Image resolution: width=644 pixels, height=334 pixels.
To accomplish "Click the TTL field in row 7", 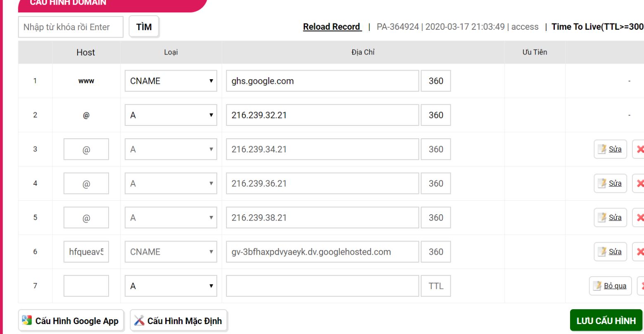I will pyautogui.click(x=436, y=286).
